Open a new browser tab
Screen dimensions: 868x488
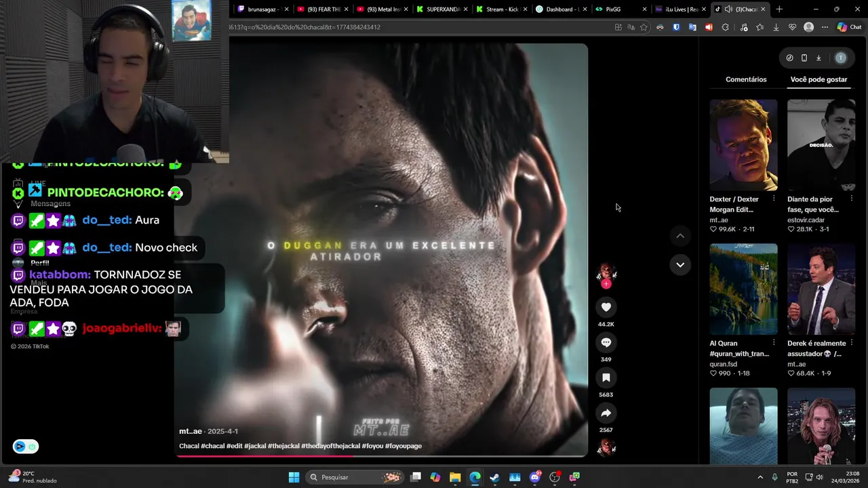779,9
